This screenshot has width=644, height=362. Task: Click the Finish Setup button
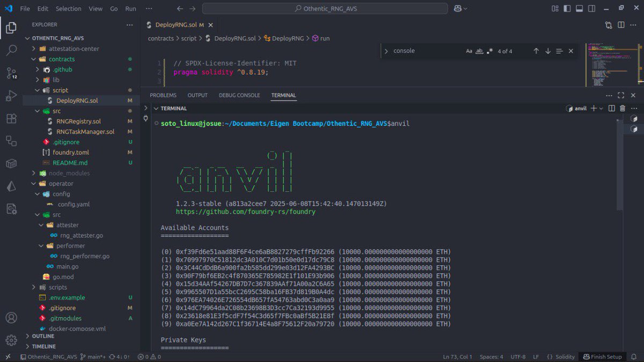point(603,356)
